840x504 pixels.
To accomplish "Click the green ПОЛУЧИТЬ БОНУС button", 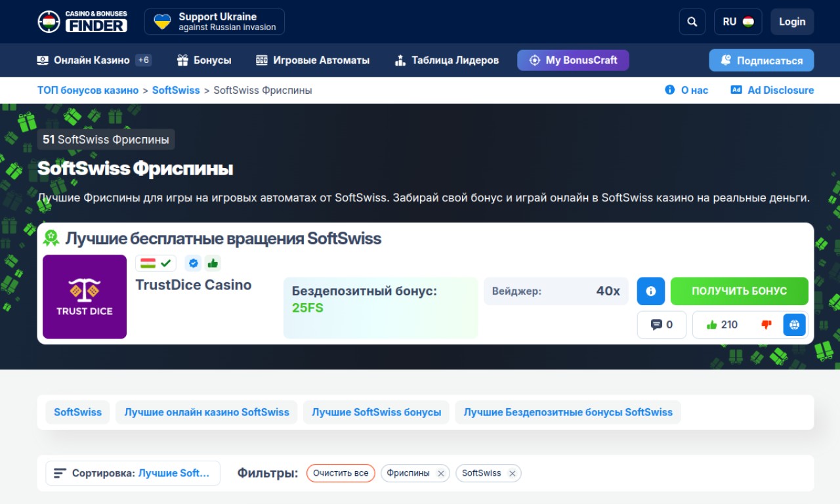I will tap(739, 291).
